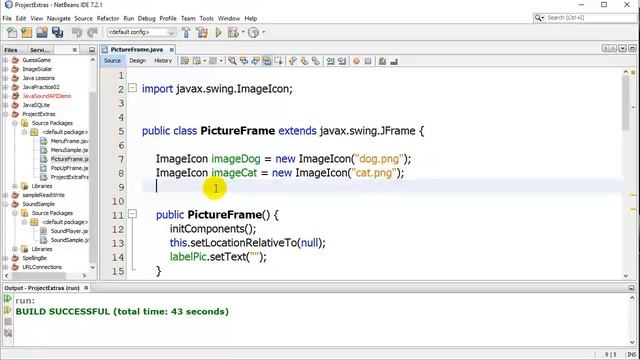Select SoundPlayer.java in project tree
The height and width of the screenshot is (360, 640).
point(69,231)
